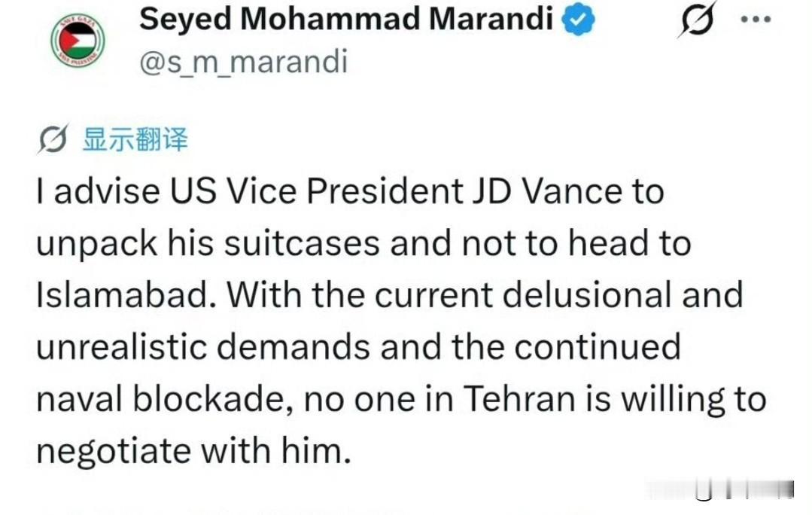Image resolution: width=812 pixels, height=515 pixels.
Task: Open Seyed Mohammad Marandi's profile picture
Action: click(78, 41)
